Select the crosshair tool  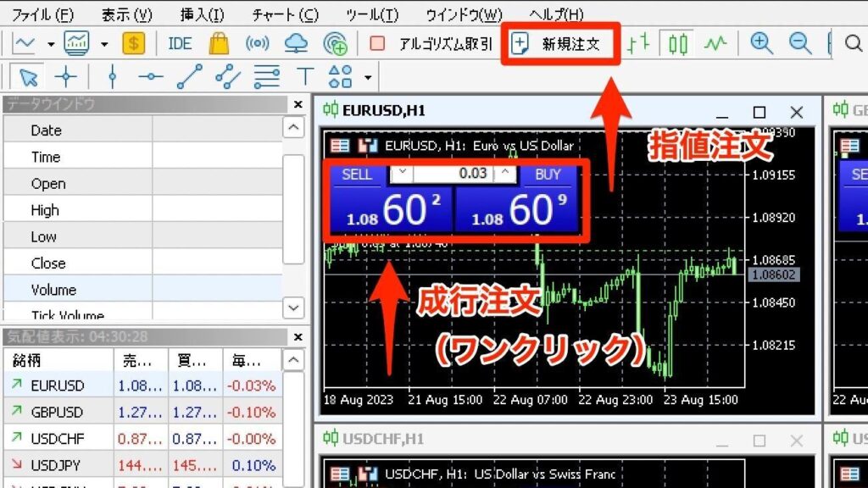click(x=66, y=78)
